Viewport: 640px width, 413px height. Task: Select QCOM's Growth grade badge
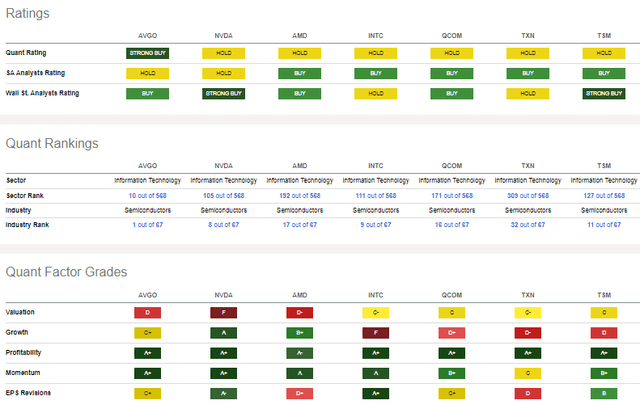[452, 333]
